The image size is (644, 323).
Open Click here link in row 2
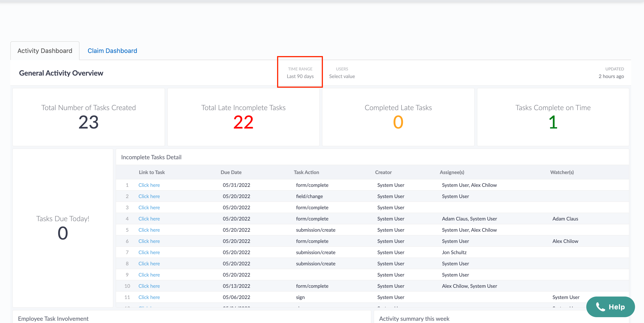click(149, 196)
